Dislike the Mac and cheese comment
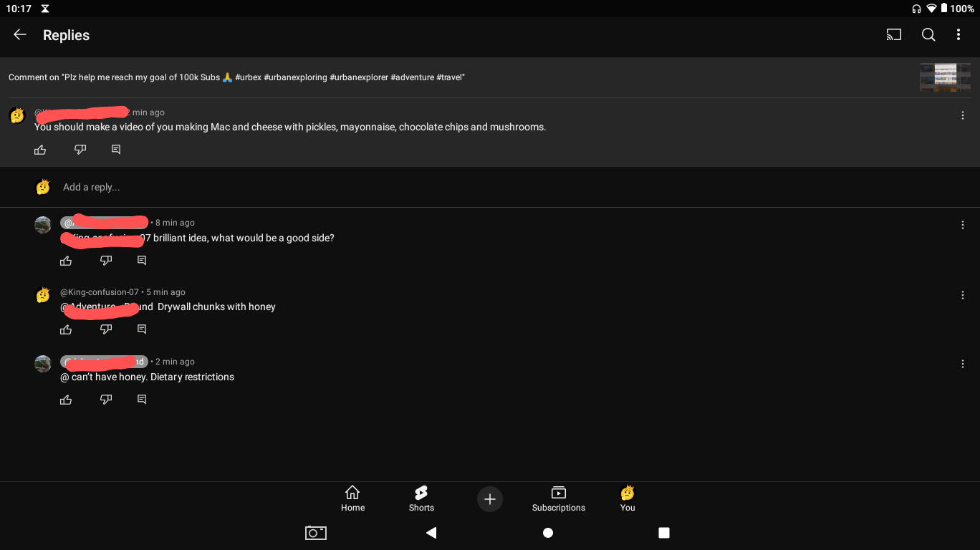 pos(80,150)
